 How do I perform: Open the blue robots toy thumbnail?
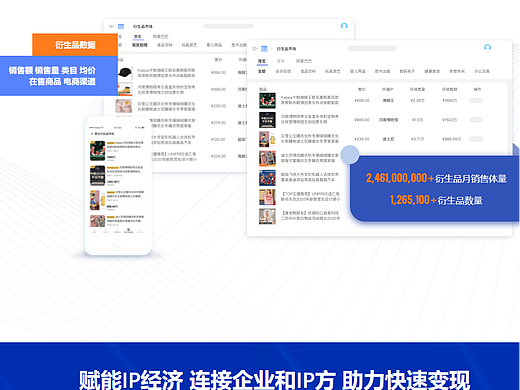267,178
